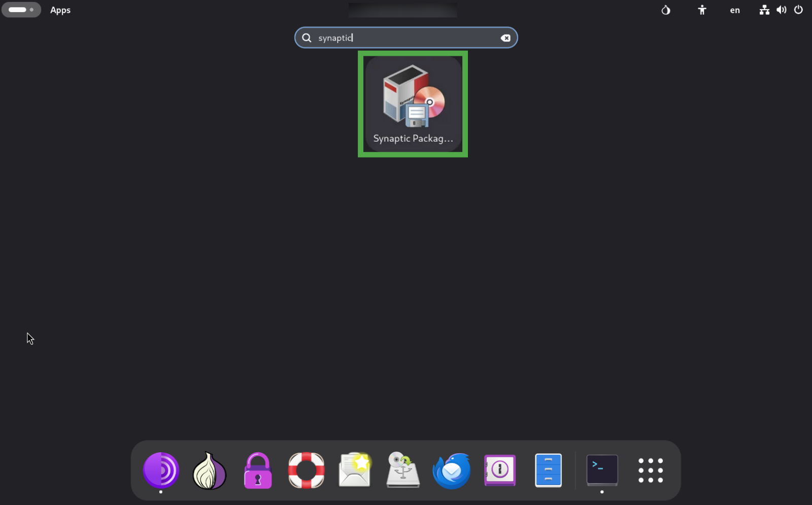Image resolution: width=812 pixels, height=505 pixels.
Task: Click the network connection status icon
Action: 764,10
